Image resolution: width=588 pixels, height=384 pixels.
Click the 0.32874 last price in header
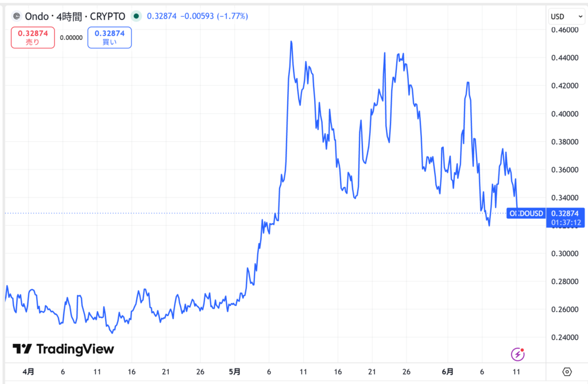pos(161,16)
